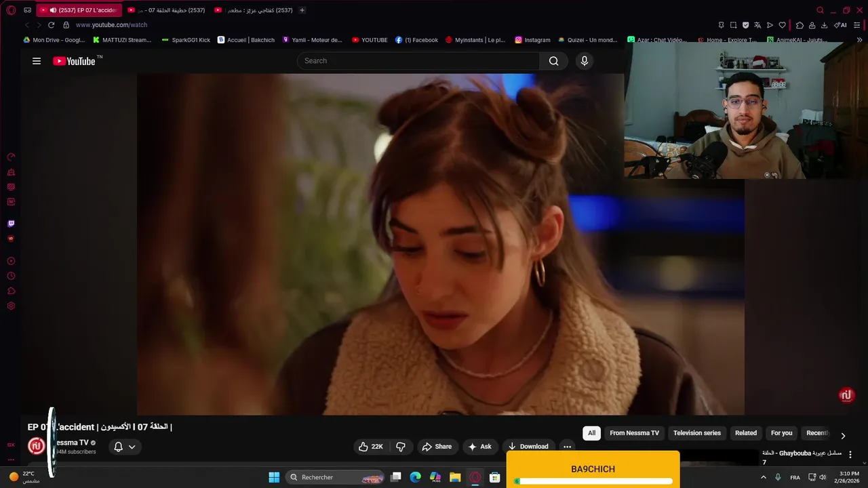Click the address bar URL youtube.com/watch
The width and height of the screenshot is (868, 488).
click(x=111, y=25)
